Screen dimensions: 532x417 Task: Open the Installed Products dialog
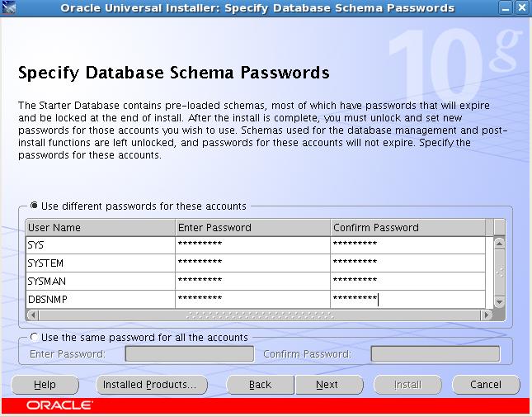149,385
